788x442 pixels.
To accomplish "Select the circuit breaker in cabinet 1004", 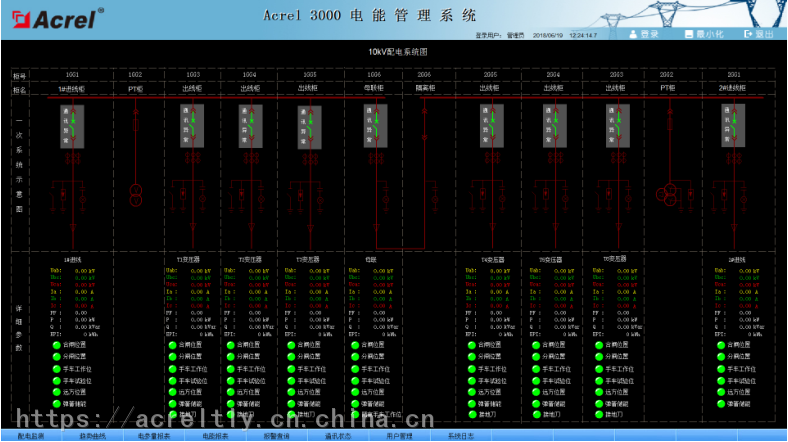I will coord(251,126).
